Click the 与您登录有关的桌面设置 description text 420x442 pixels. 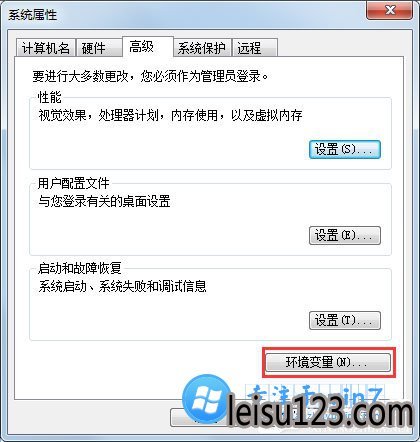(104, 201)
